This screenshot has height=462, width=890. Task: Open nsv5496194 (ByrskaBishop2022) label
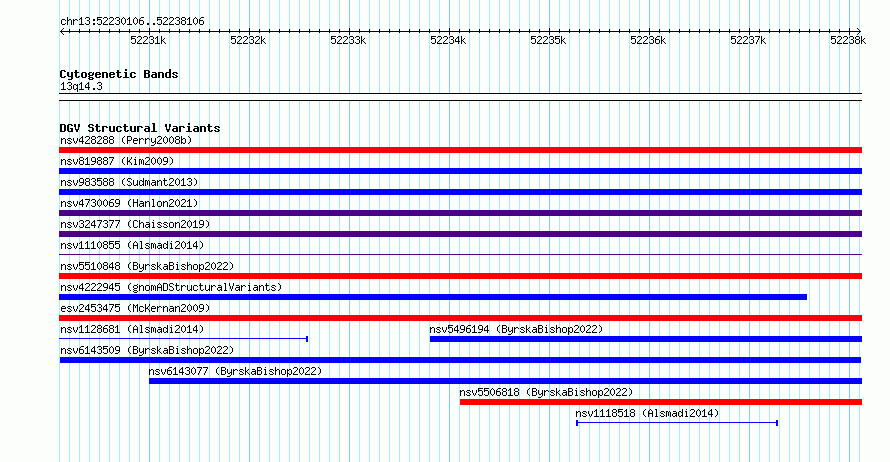(x=516, y=329)
